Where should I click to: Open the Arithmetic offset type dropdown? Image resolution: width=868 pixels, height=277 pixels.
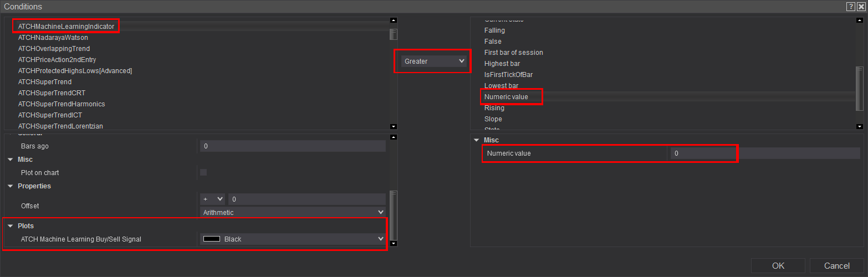tap(293, 213)
